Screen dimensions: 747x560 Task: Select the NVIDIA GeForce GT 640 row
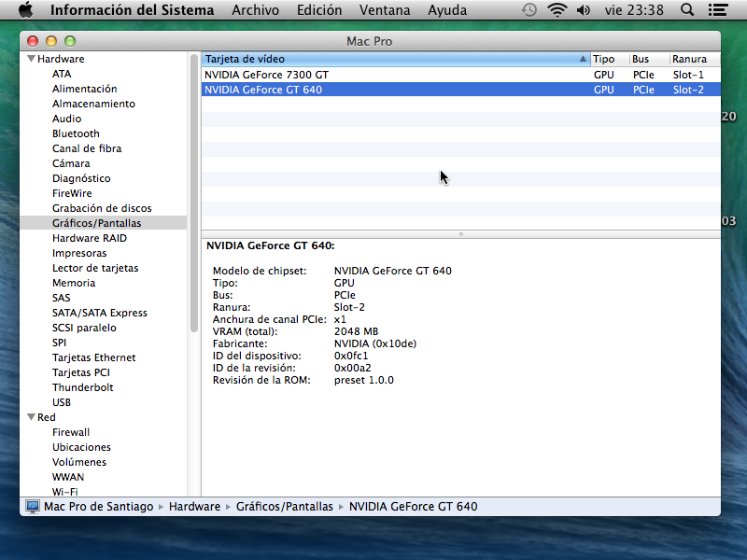tap(460, 90)
